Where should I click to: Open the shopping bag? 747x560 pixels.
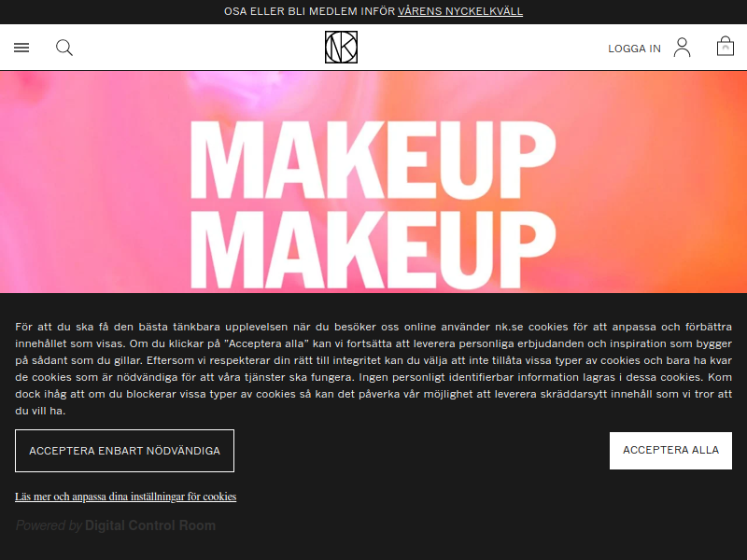point(726,46)
